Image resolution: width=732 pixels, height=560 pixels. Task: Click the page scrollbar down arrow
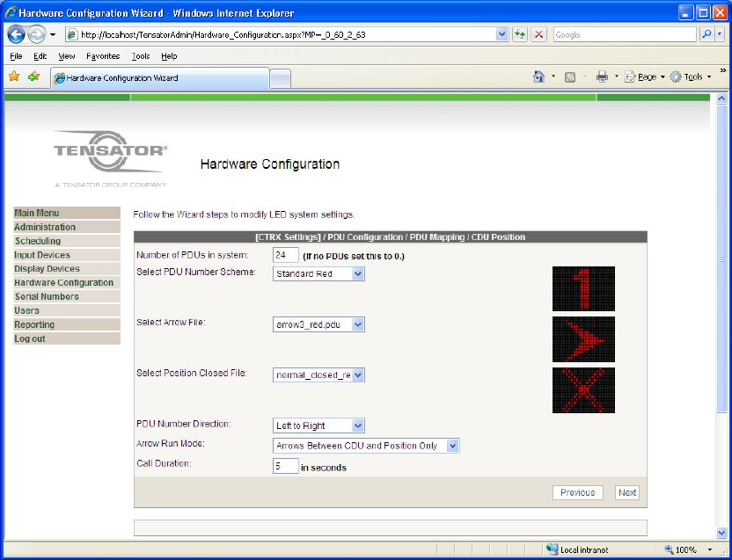(721, 532)
